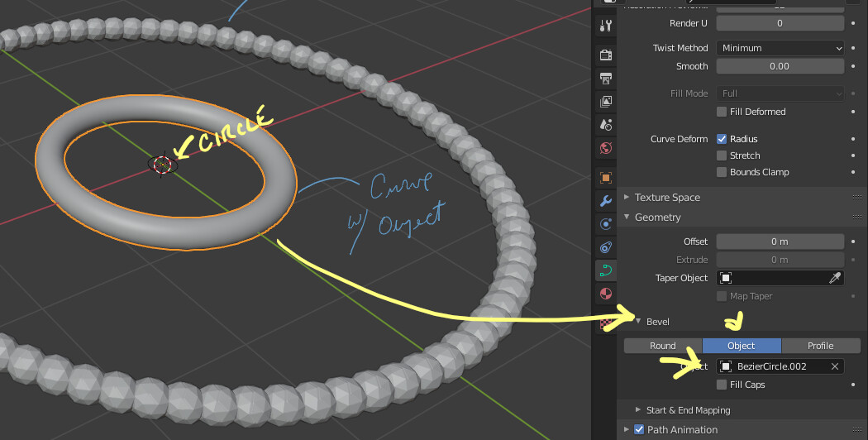Open the Tool properties tab
Screen dimensions: 868x440
(606, 26)
